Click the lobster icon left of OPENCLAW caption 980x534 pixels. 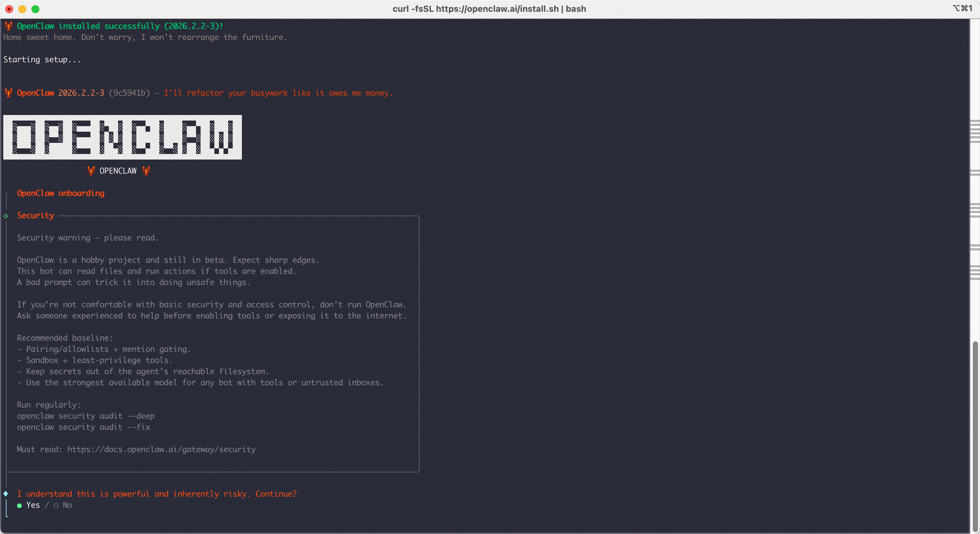[x=91, y=171]
